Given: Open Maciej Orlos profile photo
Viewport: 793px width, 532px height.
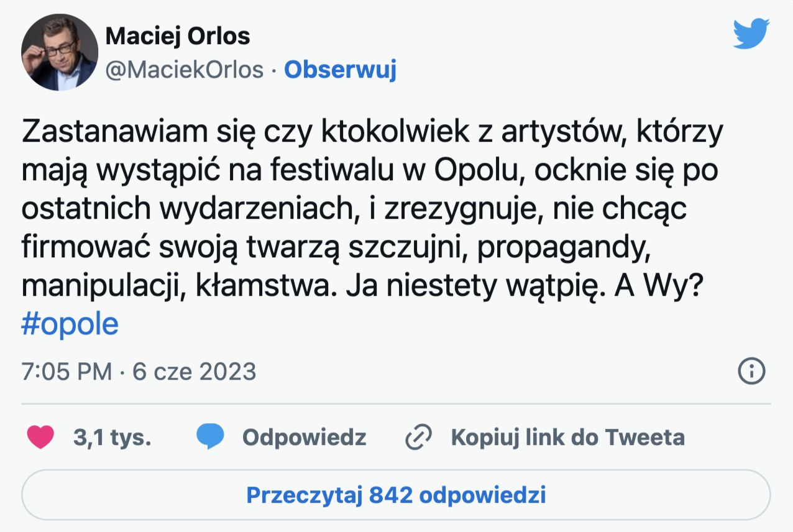Looking at the screenshot, I should click(60, 53).
